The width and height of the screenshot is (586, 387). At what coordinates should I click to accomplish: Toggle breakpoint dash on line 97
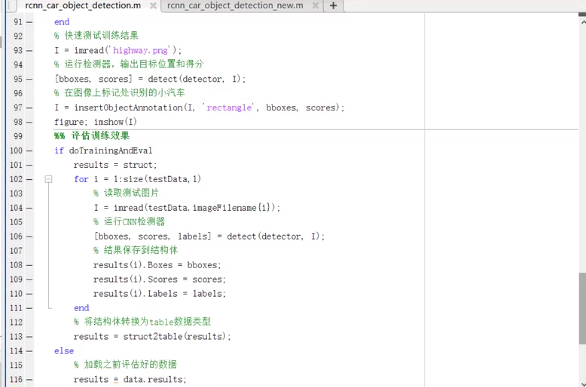coord(30,108)
